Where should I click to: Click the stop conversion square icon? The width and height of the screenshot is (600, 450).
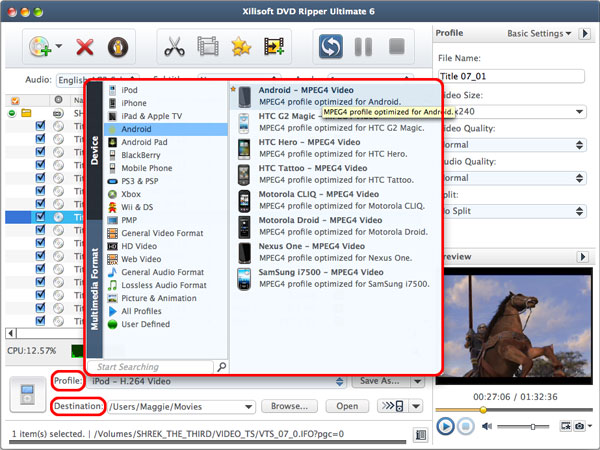pyautogui.click(x=397, y=46)
